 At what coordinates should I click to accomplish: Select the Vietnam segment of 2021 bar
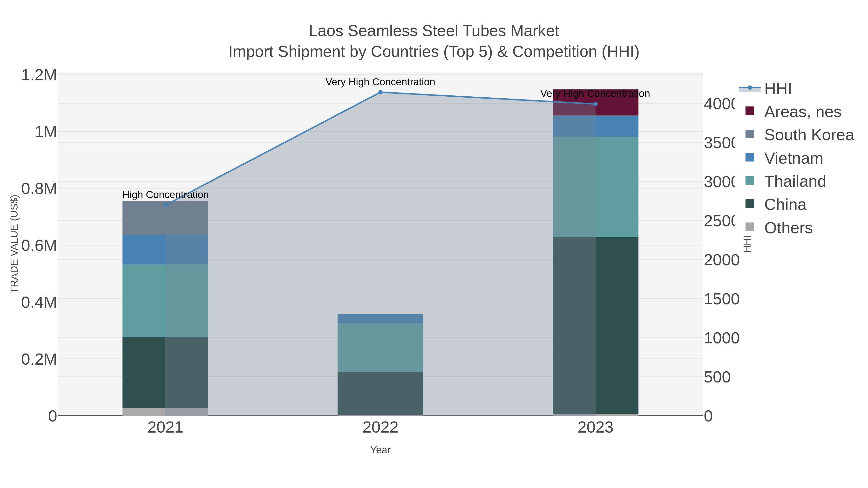tap(165, 250)
